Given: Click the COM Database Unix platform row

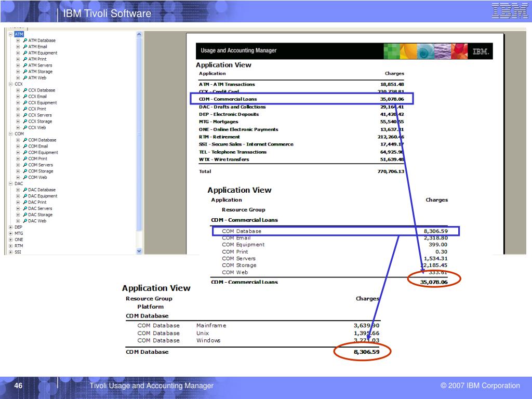Looking at the screenshot, I should coord(258,333).
